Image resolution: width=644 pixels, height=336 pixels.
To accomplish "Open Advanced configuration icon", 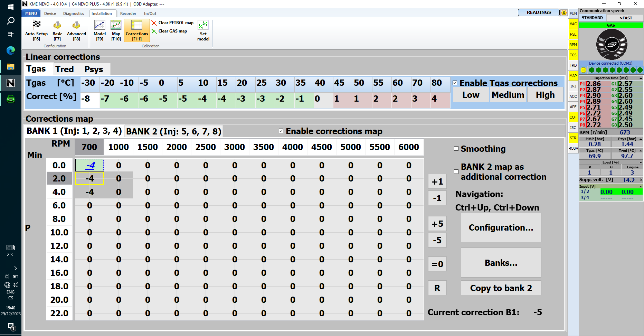I will [x=76, y=26].
